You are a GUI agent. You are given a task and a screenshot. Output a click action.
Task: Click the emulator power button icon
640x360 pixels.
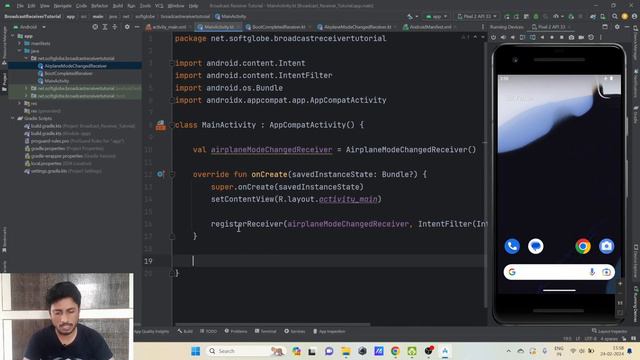[x=493, y=37]
